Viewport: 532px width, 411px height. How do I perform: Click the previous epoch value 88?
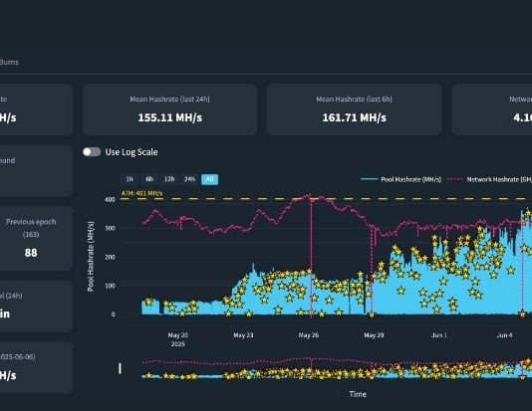tap(31, 253)
